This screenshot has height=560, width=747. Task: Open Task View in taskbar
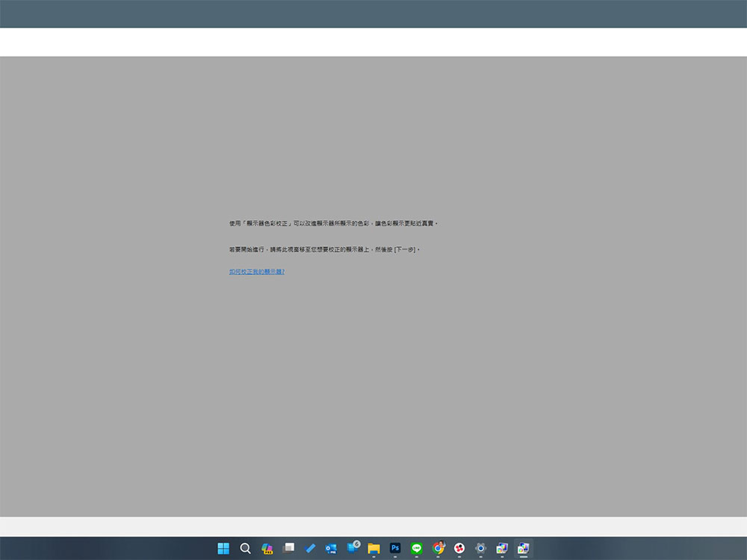(x=288, y=548)
